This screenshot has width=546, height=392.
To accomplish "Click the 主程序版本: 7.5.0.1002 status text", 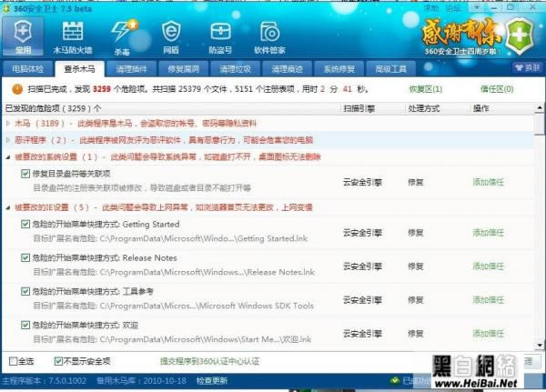I will click(x=45, y=381).
